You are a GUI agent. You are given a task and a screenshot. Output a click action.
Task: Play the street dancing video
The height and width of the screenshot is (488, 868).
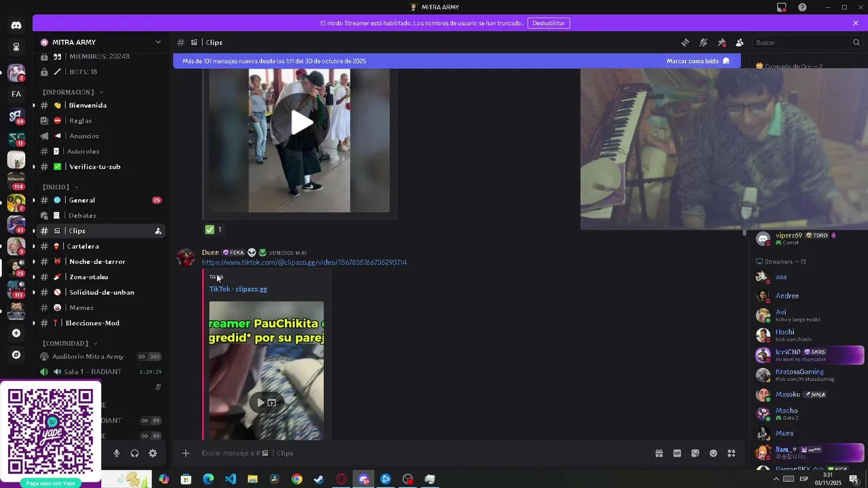pyautogui.click(x=302, y=123)
